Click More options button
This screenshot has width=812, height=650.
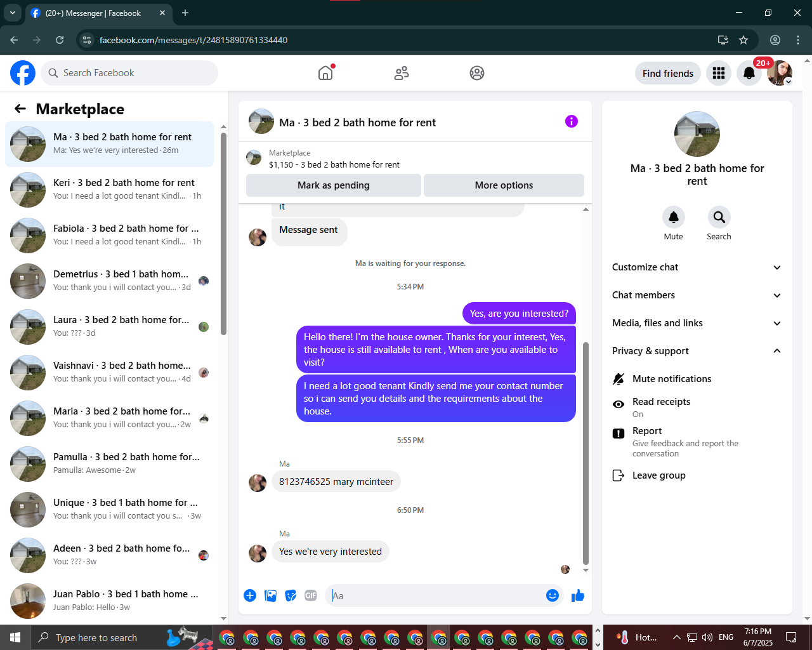(504, 185)
